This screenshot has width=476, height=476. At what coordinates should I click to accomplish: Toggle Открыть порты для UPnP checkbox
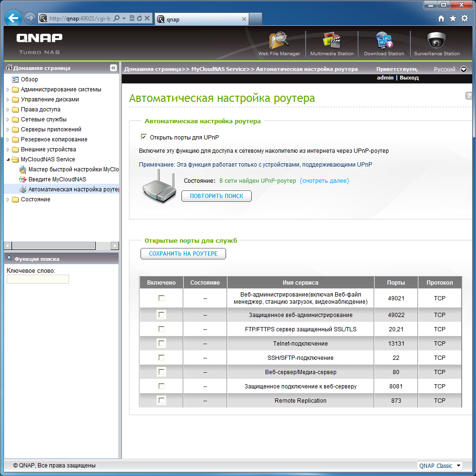click(x=144, y=137)
